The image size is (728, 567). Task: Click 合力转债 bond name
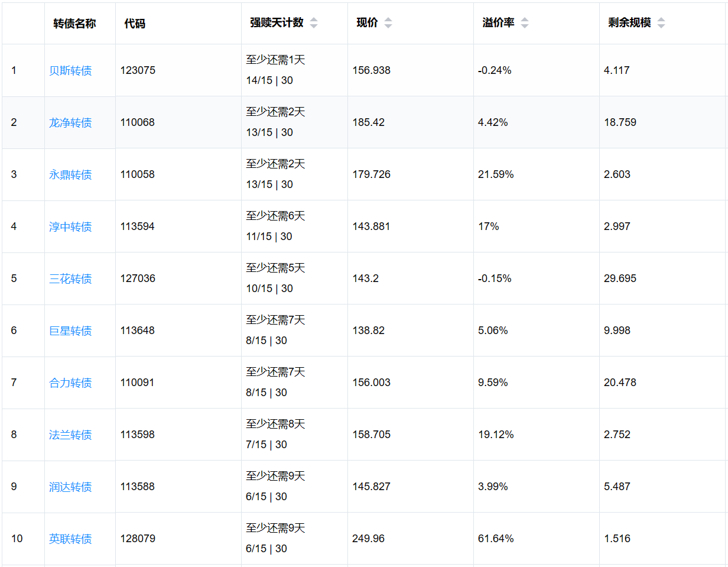point(70,383)
